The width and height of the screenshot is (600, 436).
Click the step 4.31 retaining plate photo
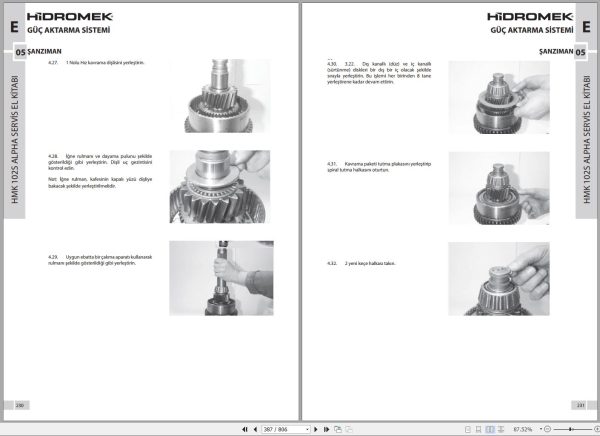tap(499, 188)
